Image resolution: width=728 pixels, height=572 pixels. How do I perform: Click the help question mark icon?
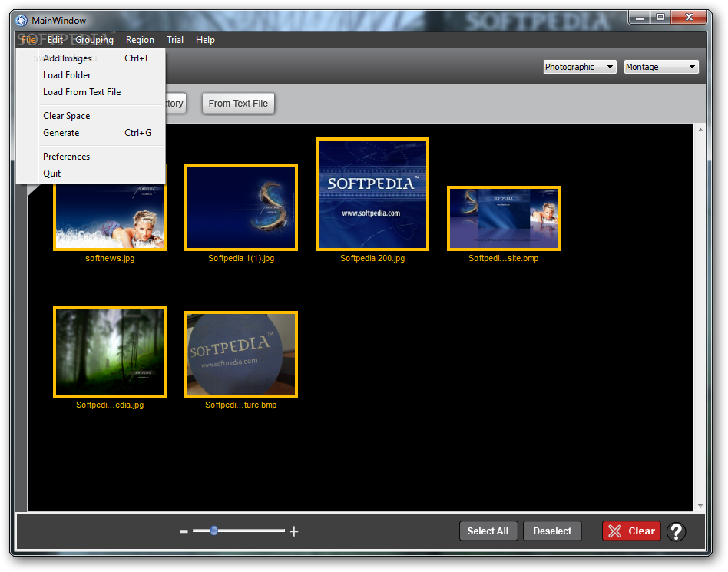pos(676,531)
